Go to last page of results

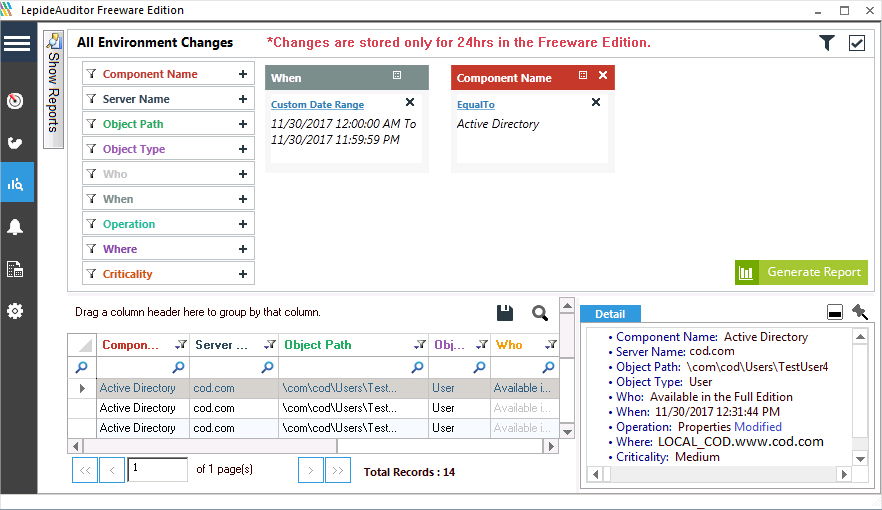coord(338,470)
